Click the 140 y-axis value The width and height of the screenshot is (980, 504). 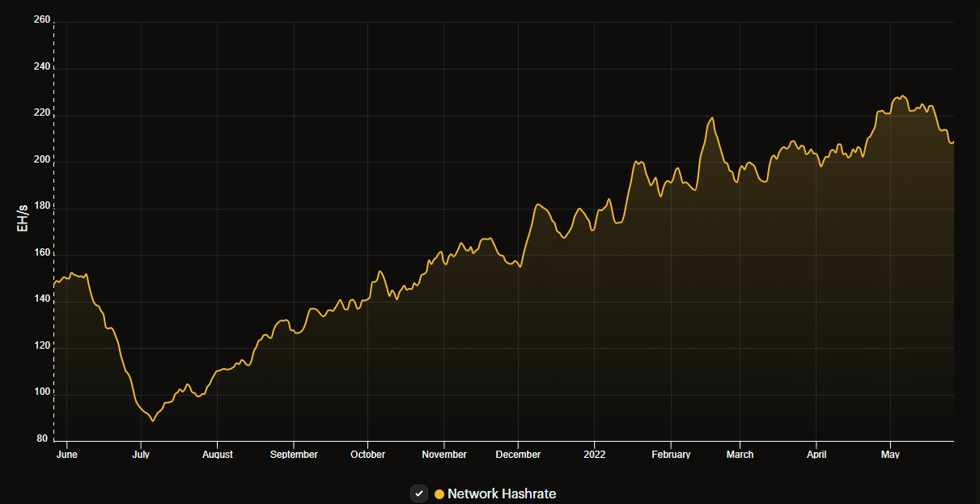pos(41,300)
